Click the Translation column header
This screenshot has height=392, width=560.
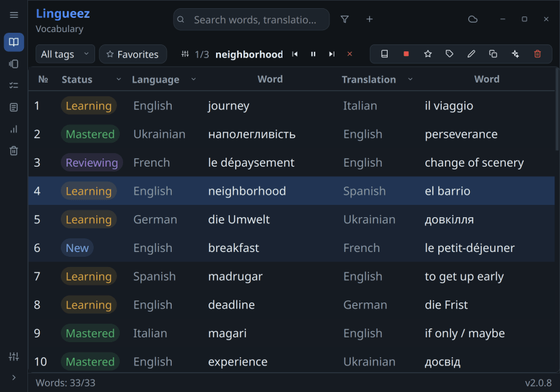[x=369, y=79]
